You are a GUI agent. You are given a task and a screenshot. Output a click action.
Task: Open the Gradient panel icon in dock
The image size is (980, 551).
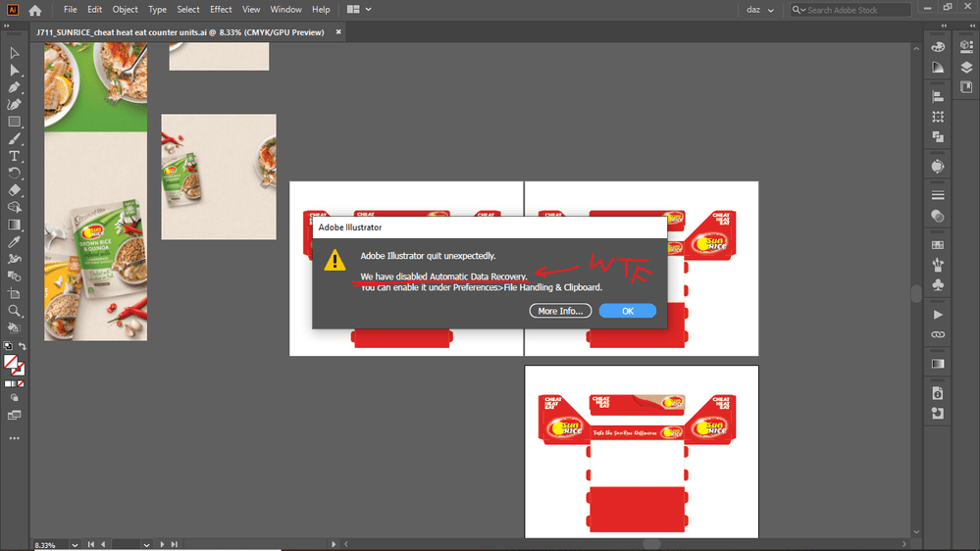pyautogui.click(x=938, y=364)
